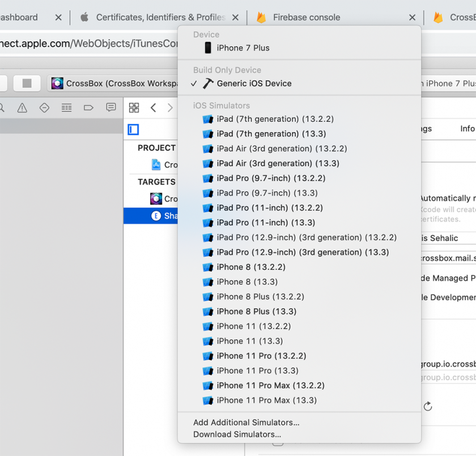The image size is (476, 456).
Task: Open the Issue navigator warning icon
Action: [x=22, y=108]
